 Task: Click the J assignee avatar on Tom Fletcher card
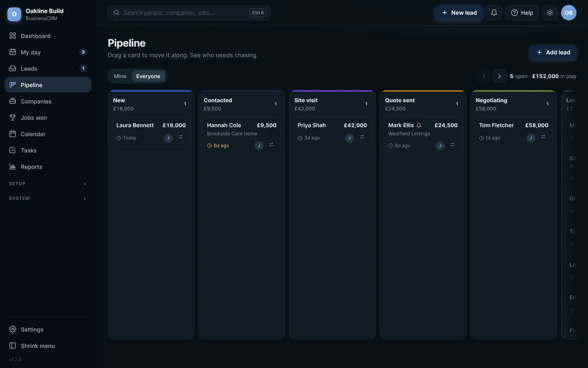pyautogui.click(x=531, y=138)
